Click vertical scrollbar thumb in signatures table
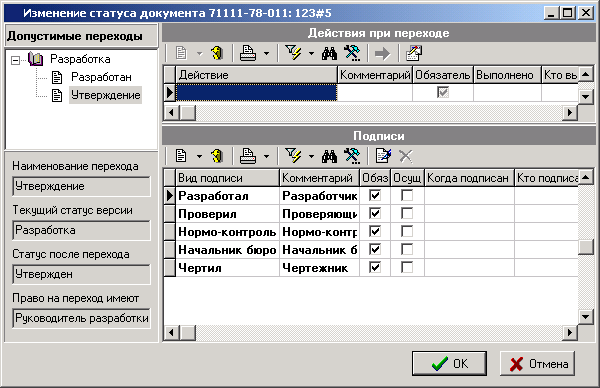Image resolution: width=600 pixels, height=388 pixels. tap(585, 247)
